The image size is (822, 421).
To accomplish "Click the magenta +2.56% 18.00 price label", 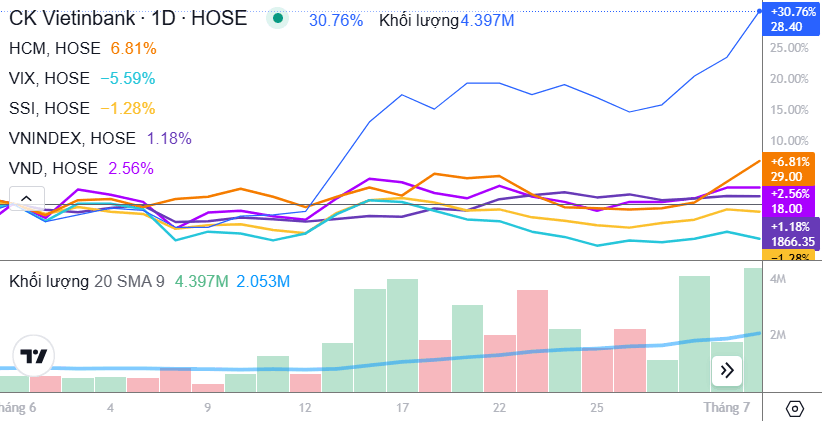I will point(790,201).
